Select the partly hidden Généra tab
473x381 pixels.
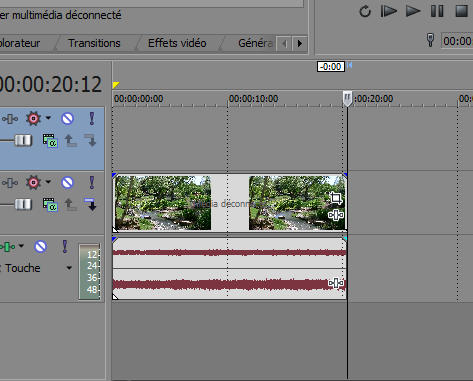pyautogui.click(x=255, y=43)
